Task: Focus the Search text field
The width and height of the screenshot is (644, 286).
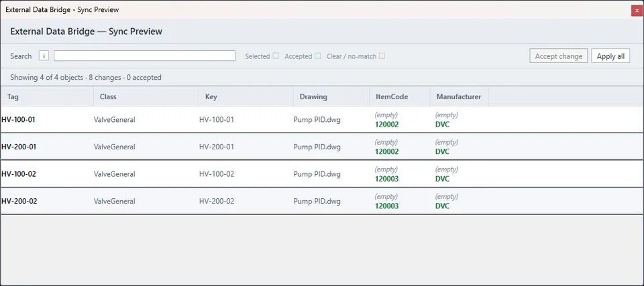Action: coord(145,56)
